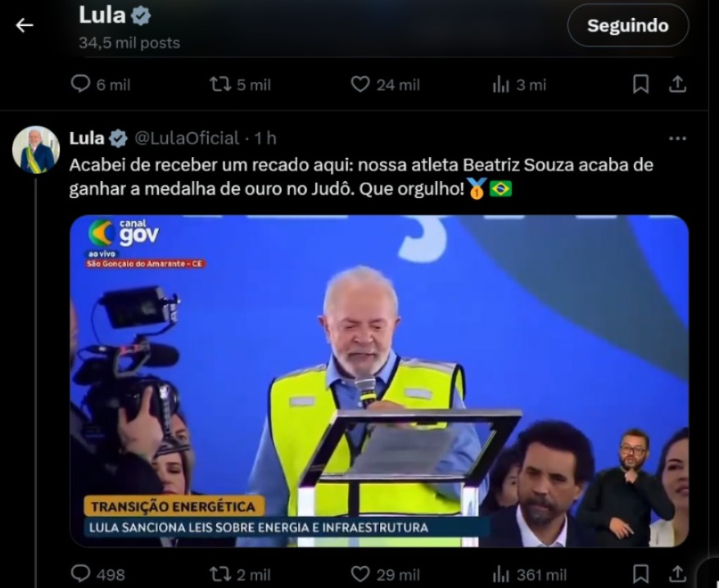Screen dimensions: 719x588
Task: Open the 1 h timestamp link
Action: [265, 138]
